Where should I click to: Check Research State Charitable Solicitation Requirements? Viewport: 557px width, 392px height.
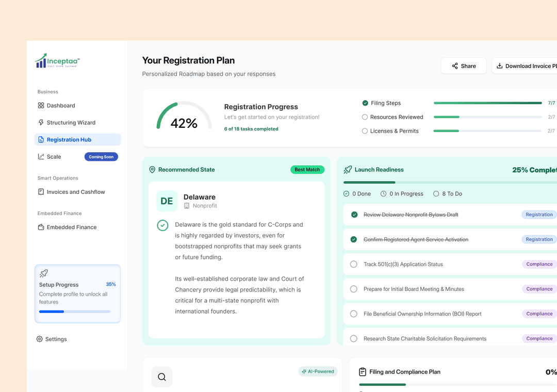click(x=354, y=339)
